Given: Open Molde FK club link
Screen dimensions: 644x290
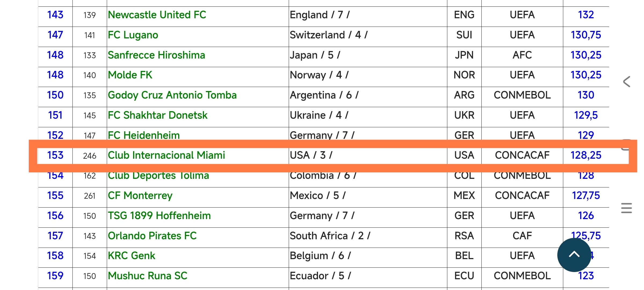Looking at the screenshot, I should point(130,75).
